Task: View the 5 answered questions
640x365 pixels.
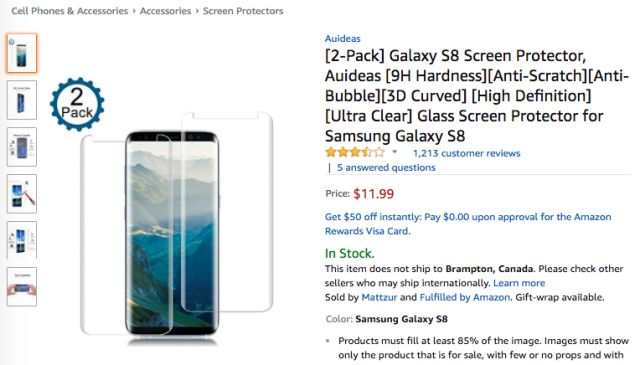Action: [386, 168]
